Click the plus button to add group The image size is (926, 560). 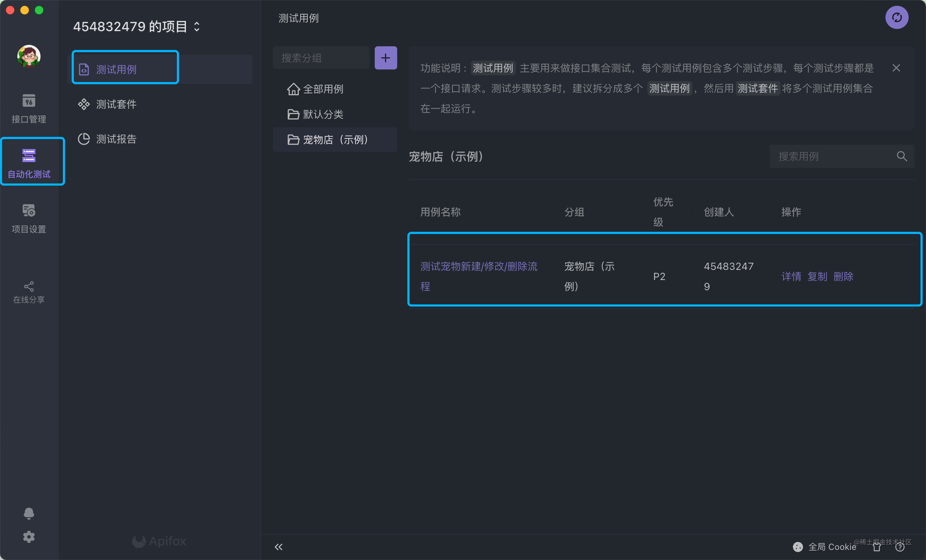[385, 58]
